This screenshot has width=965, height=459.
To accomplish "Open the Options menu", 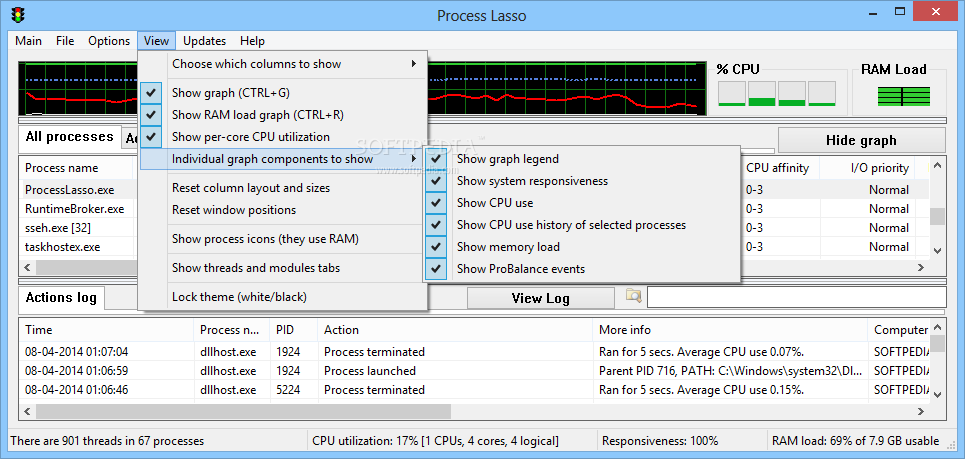I will tap(109, 41).
